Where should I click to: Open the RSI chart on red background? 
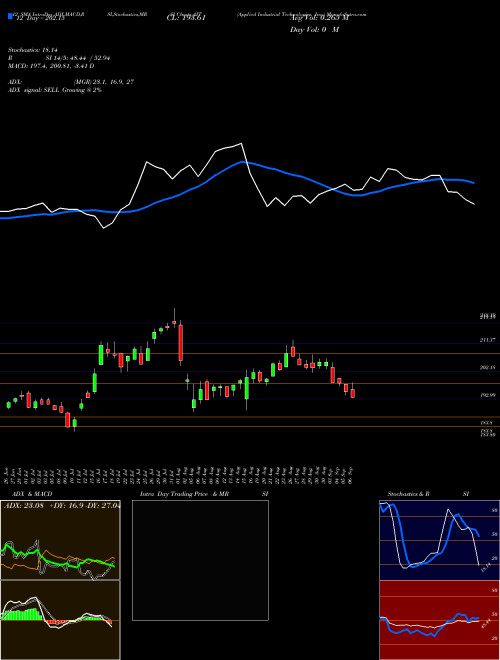click(439, 620)
